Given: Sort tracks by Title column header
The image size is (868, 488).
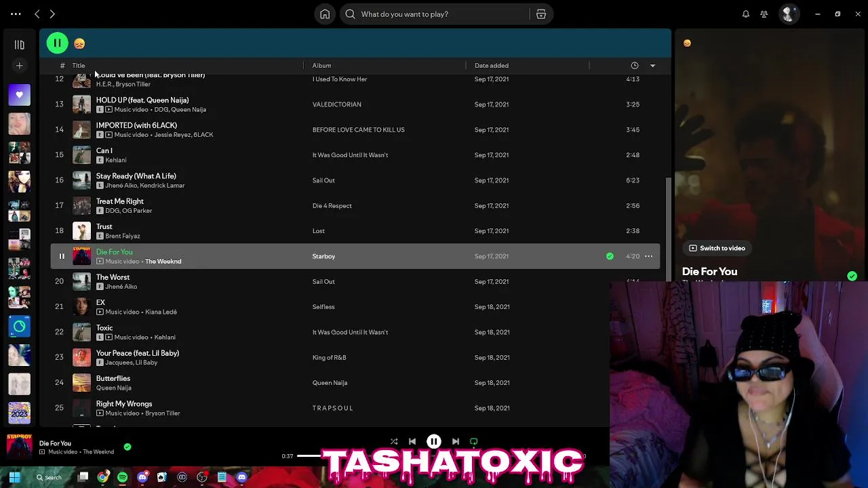Looking at the screenshot, I should click(x=79, y=66).
